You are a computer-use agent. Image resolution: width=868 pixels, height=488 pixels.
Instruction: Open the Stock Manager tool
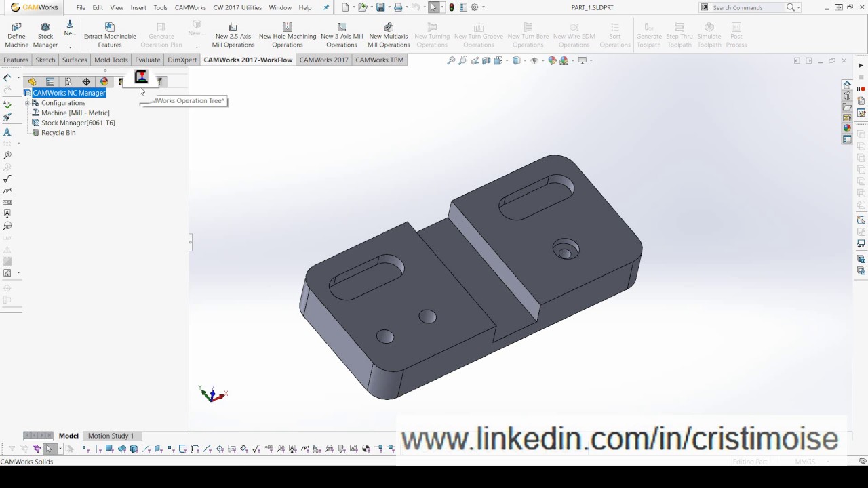(x=45, y=35)
